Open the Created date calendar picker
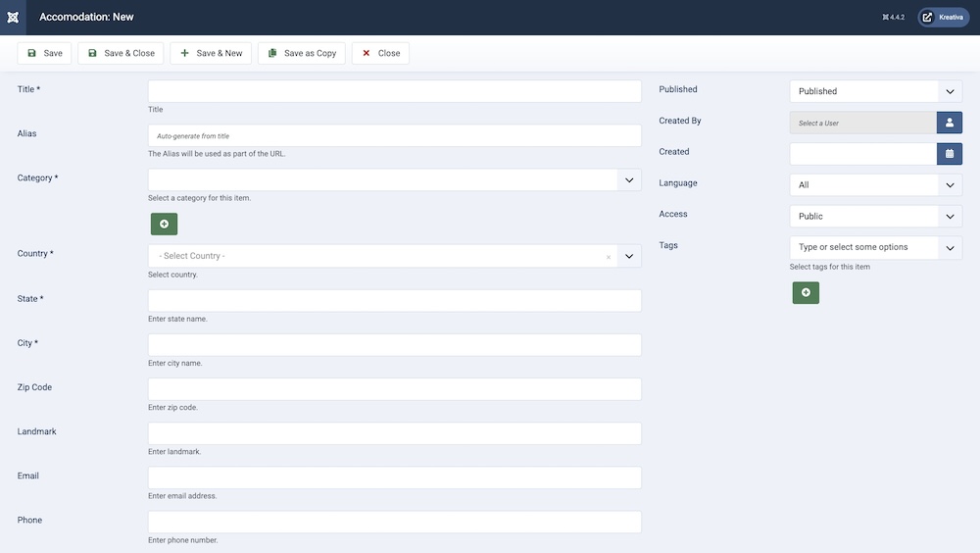This screenshot has height=553, width=980. click(x=949, y=154)
